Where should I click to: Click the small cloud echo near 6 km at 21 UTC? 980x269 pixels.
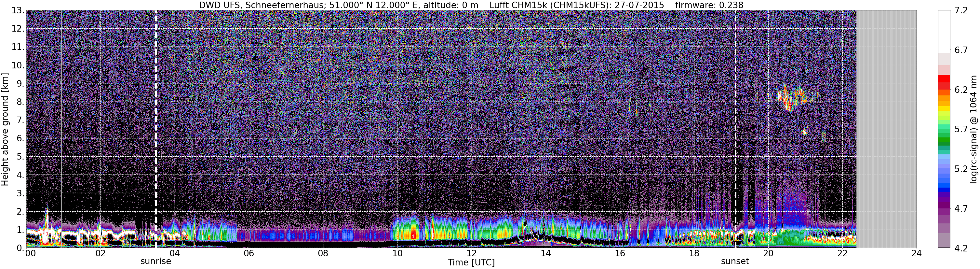point(804,132)
